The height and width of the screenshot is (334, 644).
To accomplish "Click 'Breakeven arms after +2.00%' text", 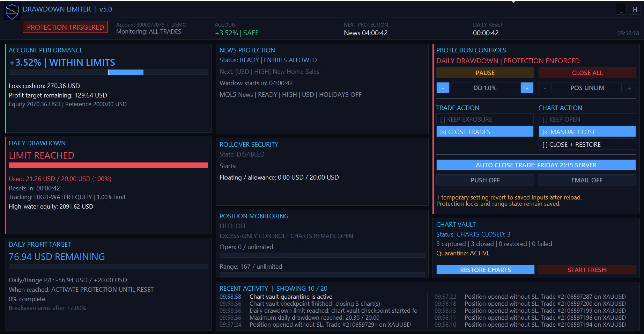I will coord(47,308).
